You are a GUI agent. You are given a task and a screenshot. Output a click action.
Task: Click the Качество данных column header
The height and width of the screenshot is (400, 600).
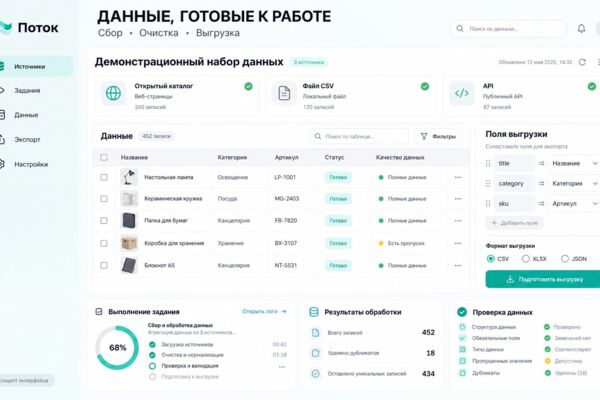[x=400, y=157]
